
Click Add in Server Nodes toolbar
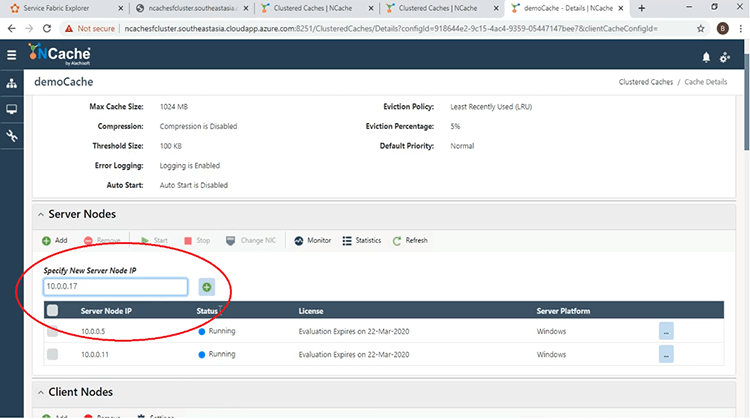55,241
